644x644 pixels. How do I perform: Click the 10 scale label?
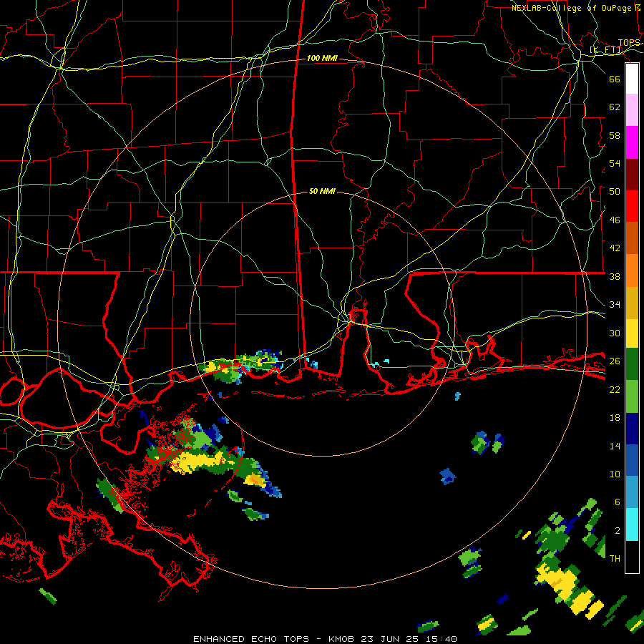click(x=615, y=474)
